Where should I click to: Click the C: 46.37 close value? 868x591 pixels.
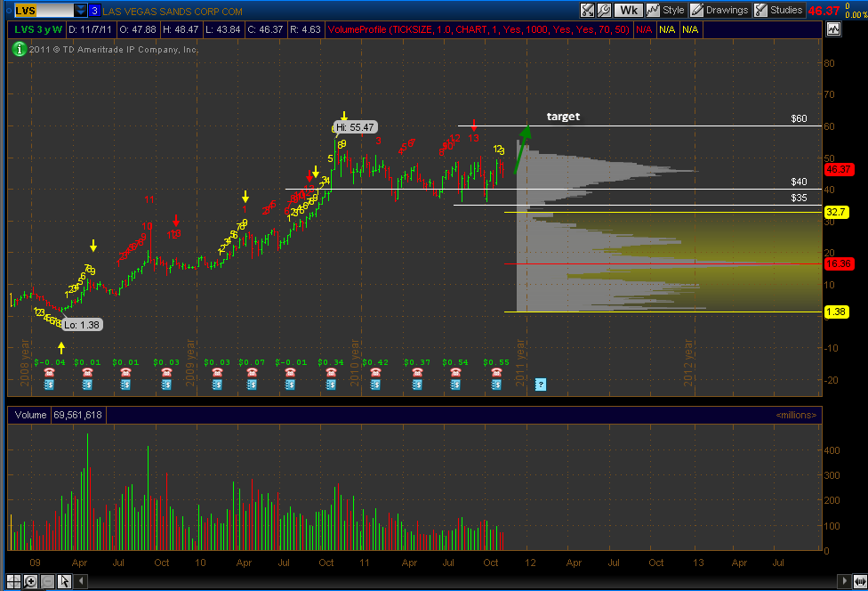265,29
